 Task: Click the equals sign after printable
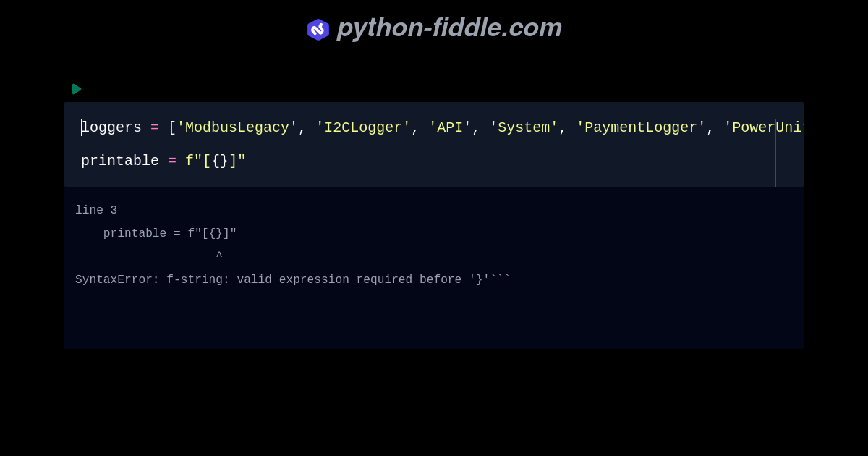tap(174, 161)
